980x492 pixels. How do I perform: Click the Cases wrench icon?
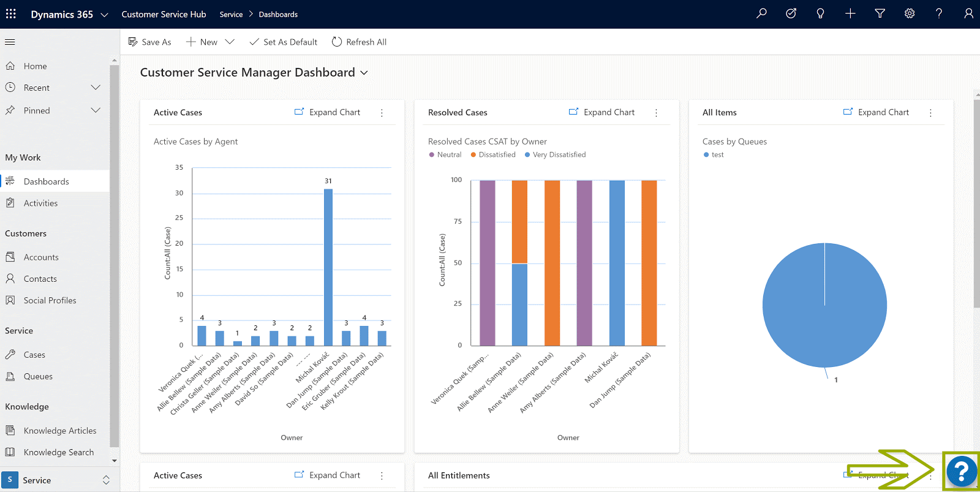pyautogui.click(x=10, y=355)
